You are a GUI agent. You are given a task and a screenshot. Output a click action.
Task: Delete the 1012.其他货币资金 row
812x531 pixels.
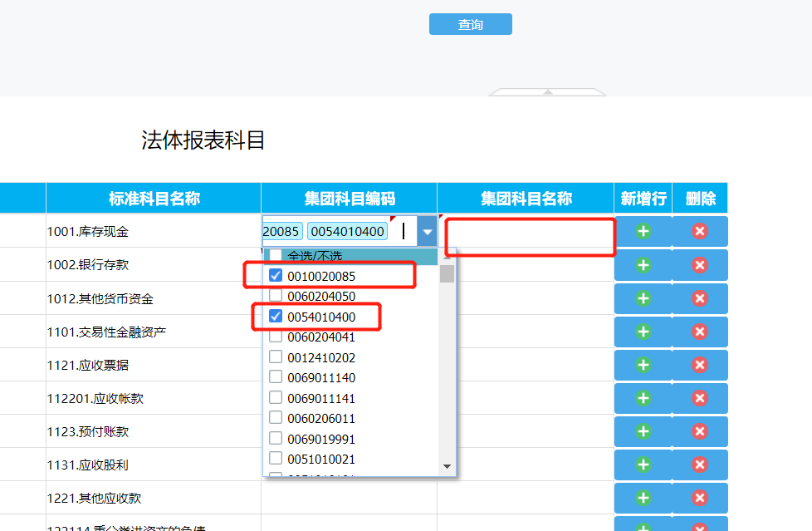pos(700,298)
